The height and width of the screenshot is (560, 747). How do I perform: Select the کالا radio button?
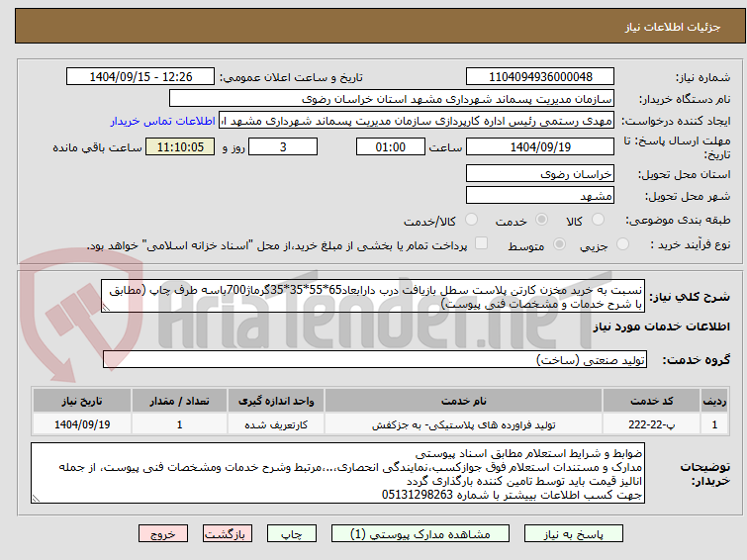[598, 220]
